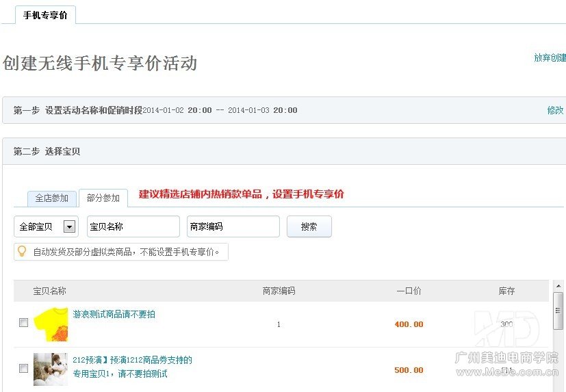Check the box for 预演1212商品券 item

click(x=23, y=368)
